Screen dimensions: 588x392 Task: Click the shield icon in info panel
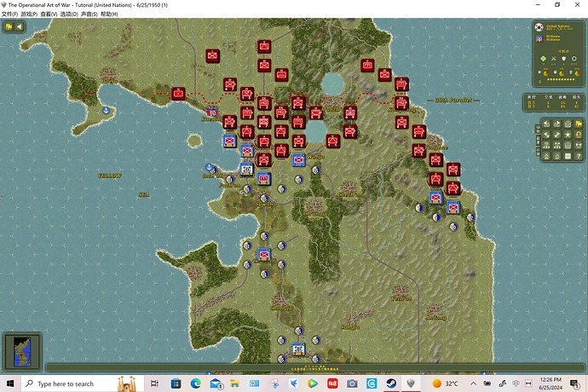tap(563, 59)
